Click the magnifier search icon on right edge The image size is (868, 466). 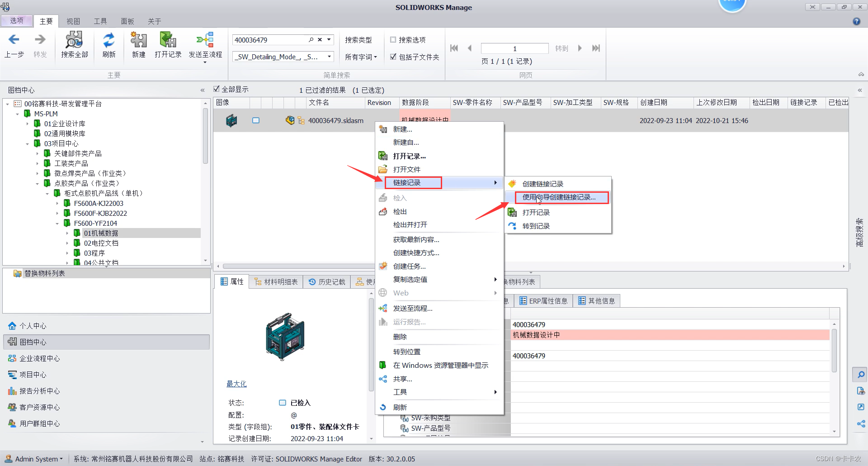[860, 375]
